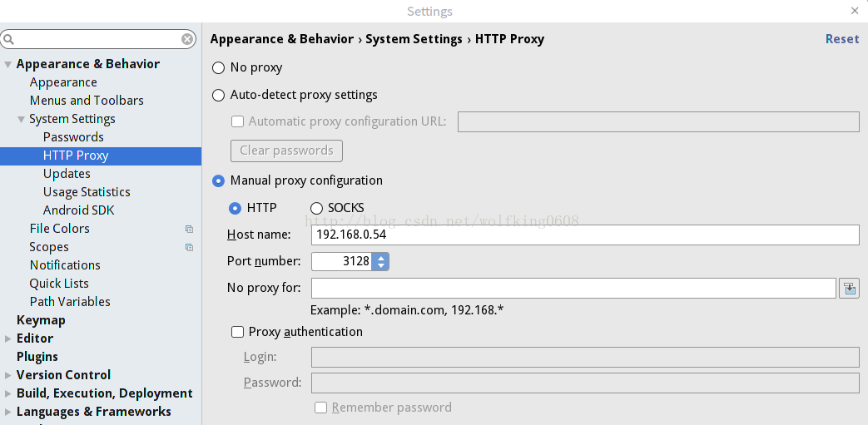The image size is (868, 425).
Task: Click the Scopes project-level icon
Action: point(189,247)
